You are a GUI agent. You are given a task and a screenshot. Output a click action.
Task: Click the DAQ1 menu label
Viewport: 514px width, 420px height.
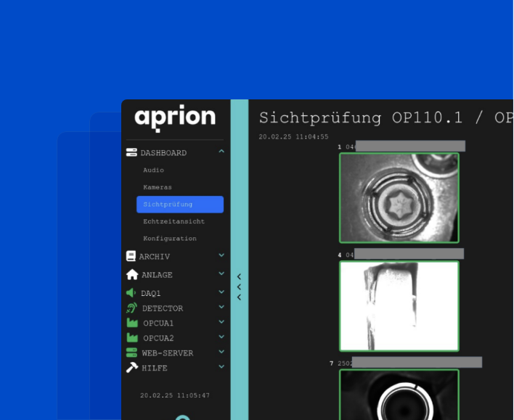click(151, 293)
